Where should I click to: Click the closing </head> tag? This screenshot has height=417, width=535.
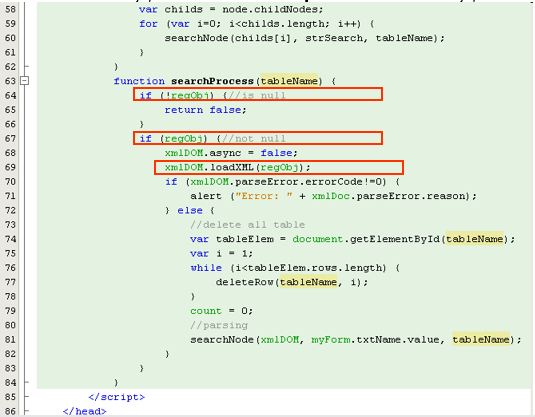click(x=84, y=411)
